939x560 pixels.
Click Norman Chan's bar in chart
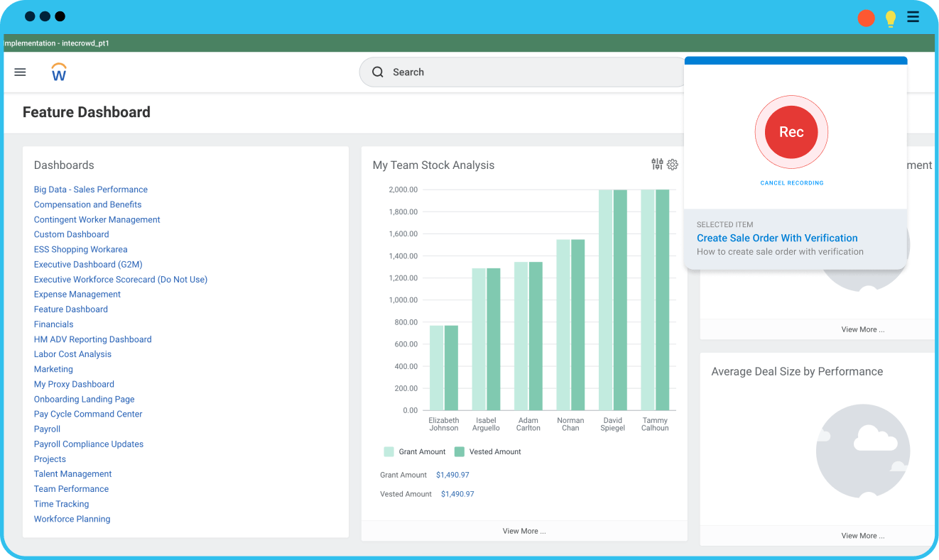click(570, 325)
